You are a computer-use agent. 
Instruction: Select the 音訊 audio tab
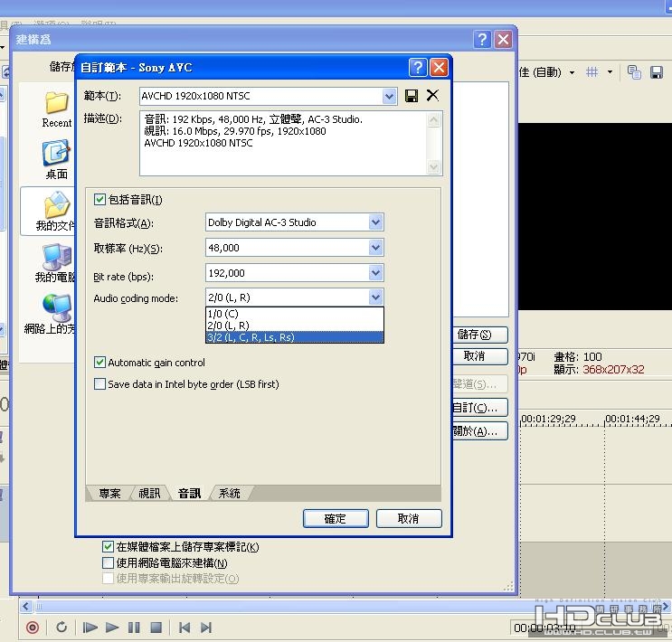tap(189, 494)
